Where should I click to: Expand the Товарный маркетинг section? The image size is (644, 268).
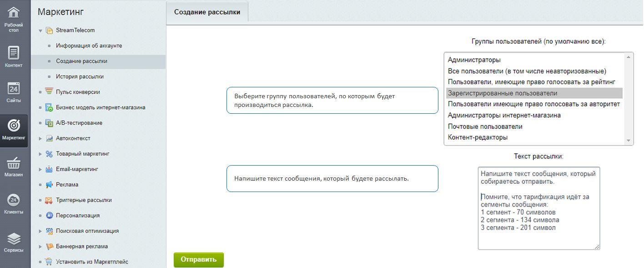[40, 154]
